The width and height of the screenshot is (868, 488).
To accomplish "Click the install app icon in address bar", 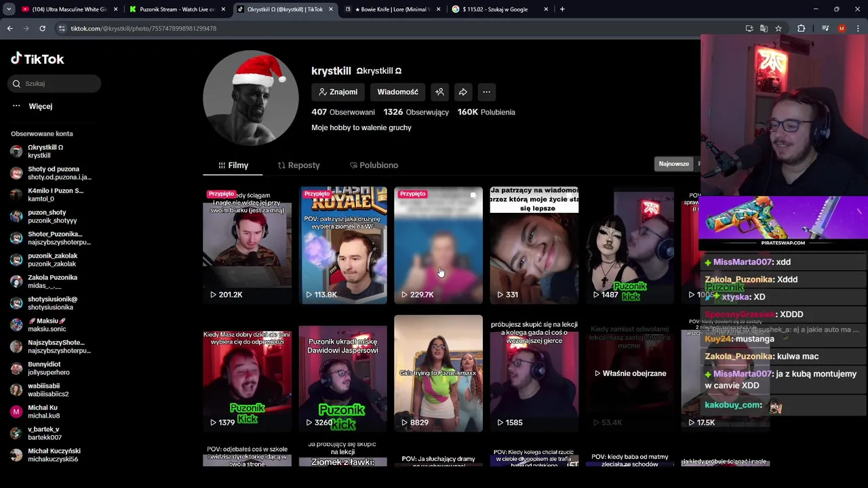I will coord(749,28).
